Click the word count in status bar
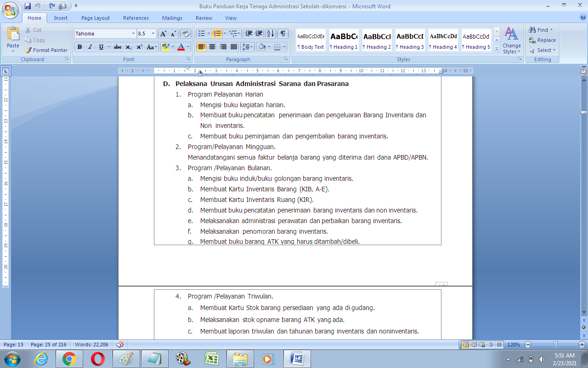Viewport: 588px width, 368px height. click(x=91, y=345)
